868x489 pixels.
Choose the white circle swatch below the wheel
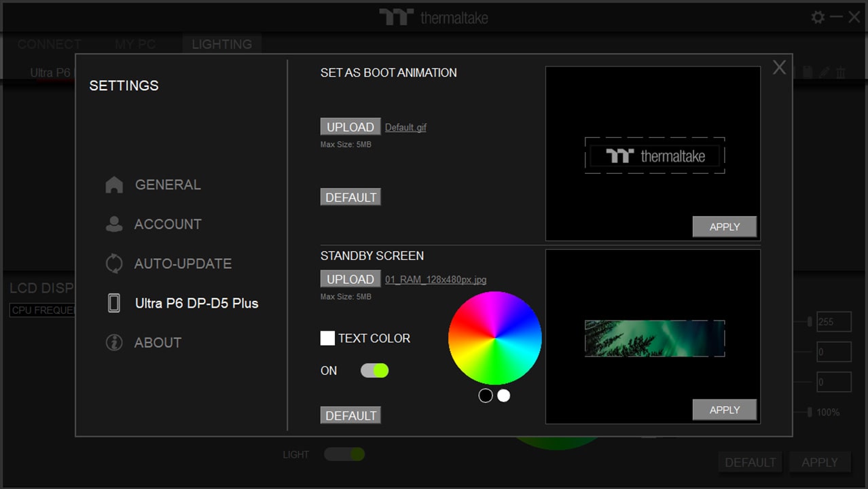click(x=503, y=395)
